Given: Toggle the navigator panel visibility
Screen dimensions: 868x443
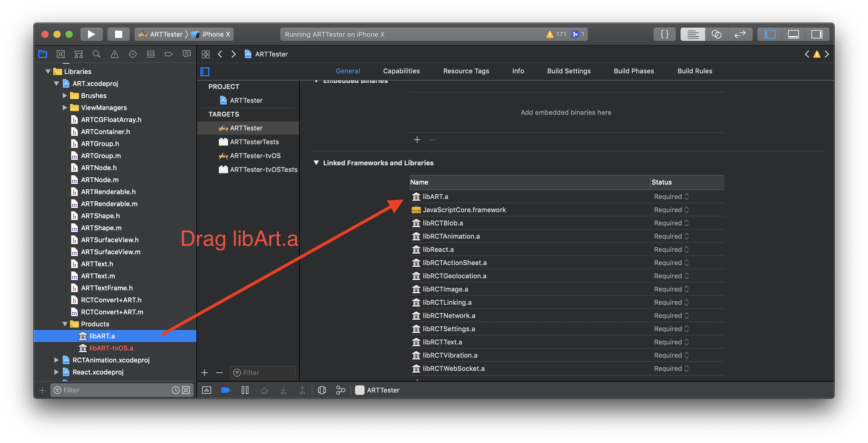Looking at the screenshot, I should (x=770, y=34).
